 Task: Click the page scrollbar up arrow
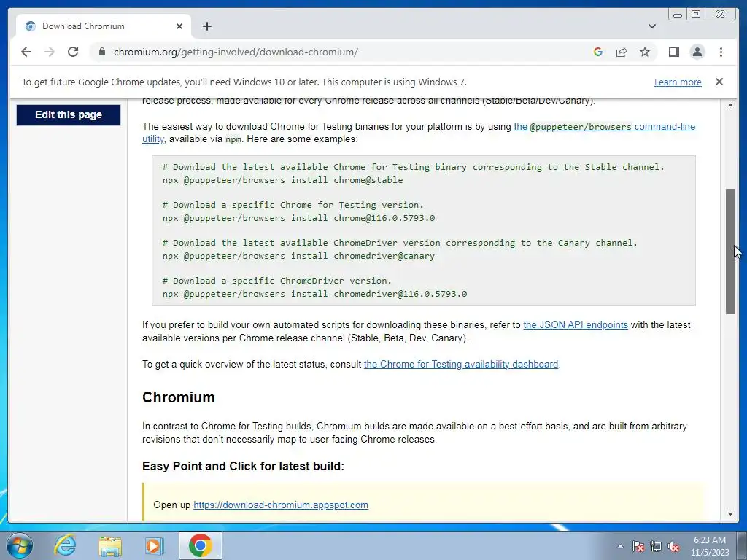pyautogui.click(x=730, y=105)
